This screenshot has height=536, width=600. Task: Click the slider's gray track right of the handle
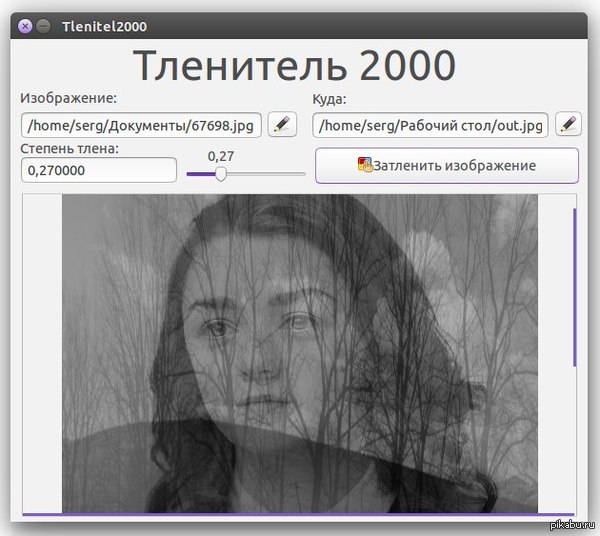click(266, 174)
